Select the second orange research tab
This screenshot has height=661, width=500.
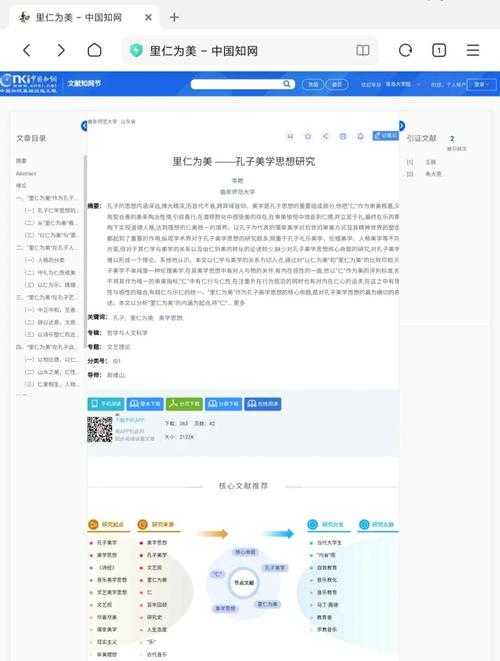pyautogui.click(x=157, y=524)
